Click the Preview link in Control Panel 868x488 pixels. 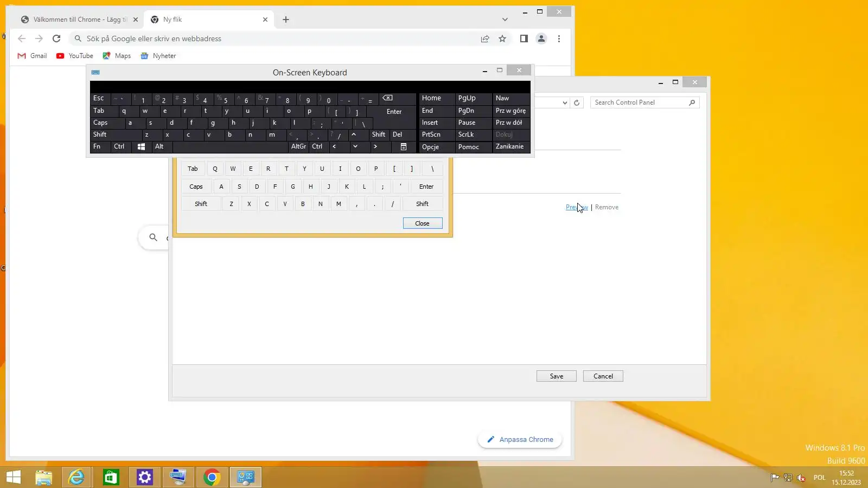coord(577,207)
